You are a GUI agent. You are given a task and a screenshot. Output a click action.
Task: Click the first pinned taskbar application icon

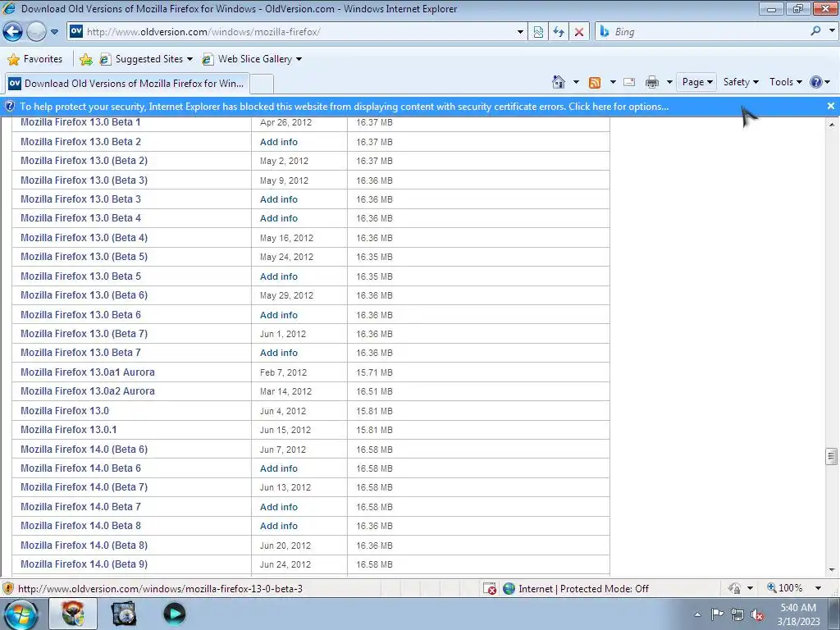click(x=73, y=614)
